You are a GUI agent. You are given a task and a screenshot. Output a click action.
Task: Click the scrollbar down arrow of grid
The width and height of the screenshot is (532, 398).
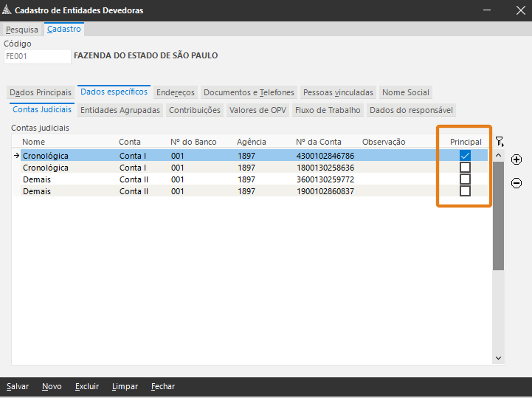[x=498, y=358]
